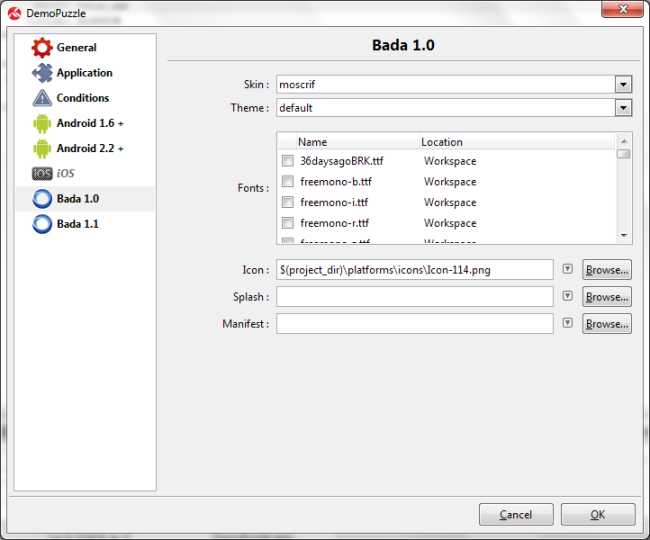Viewport: 650px width, 540px height.
Task: Open the Theme dropdown arrow
Action: 623,108
